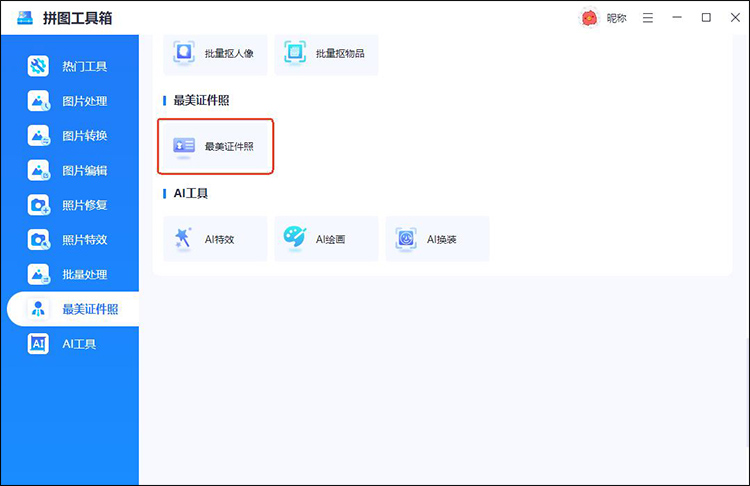This screenshot has width=750, height=486.
Task: Click the 照片修复 camera icon
Action: pyautogui.click(x=38, y=205)
